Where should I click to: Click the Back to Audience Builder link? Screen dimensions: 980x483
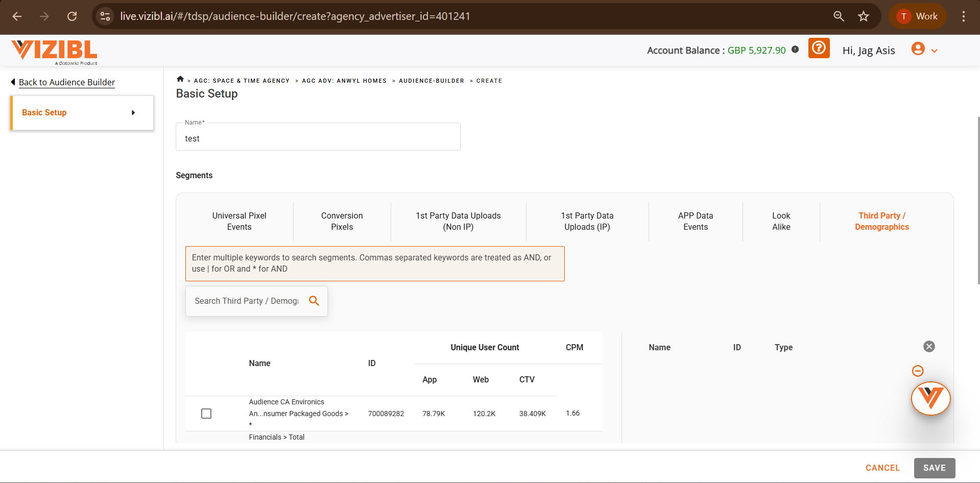point(66,82)
